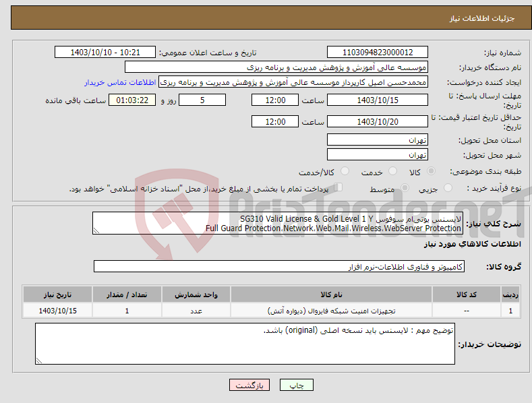Click the ایجاد کننده درخواست field
This screenshot has height=403, width=532.
293,82
